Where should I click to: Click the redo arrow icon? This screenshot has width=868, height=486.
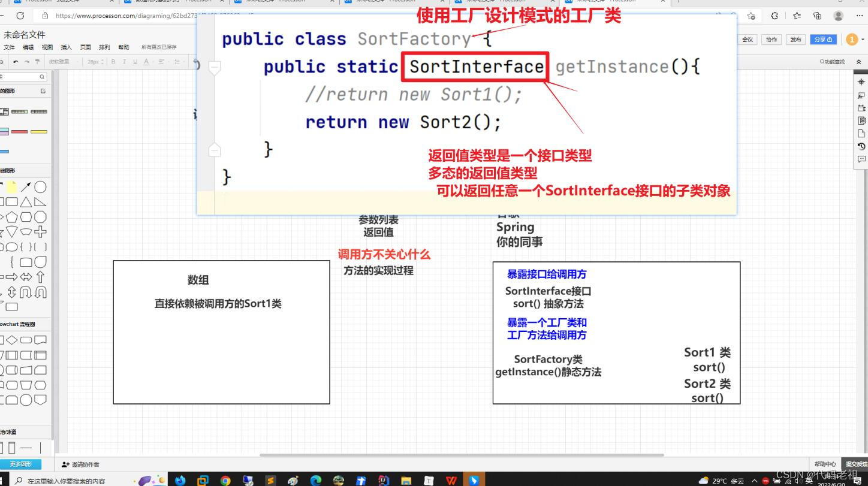click(26, 61)
